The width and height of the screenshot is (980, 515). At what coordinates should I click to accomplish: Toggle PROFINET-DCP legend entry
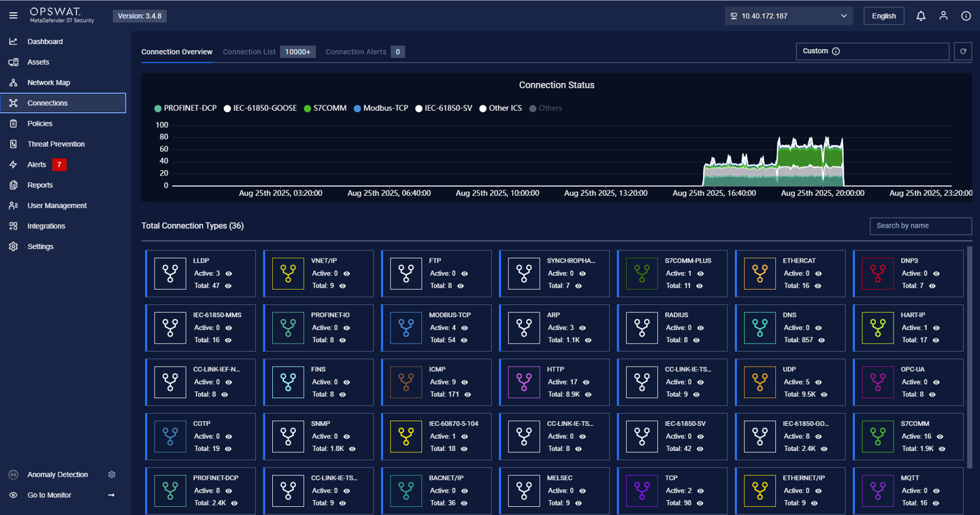pos(185,108)
